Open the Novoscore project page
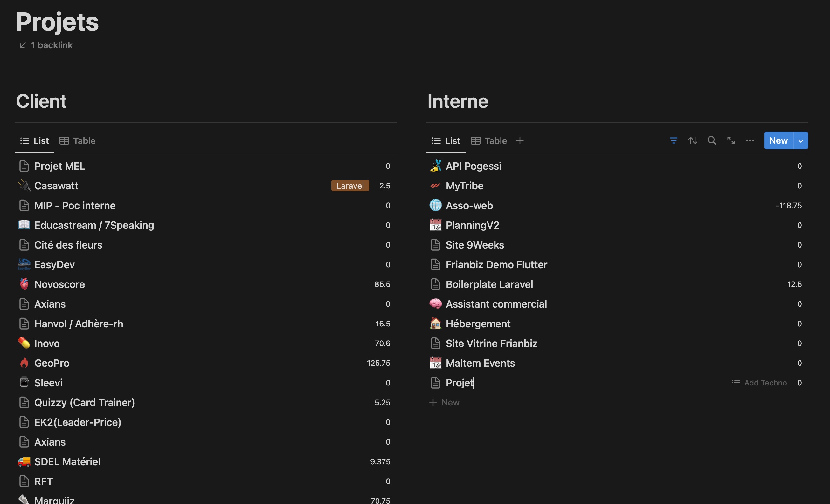Screen dimensions: 830x504 tap(59, 284)
